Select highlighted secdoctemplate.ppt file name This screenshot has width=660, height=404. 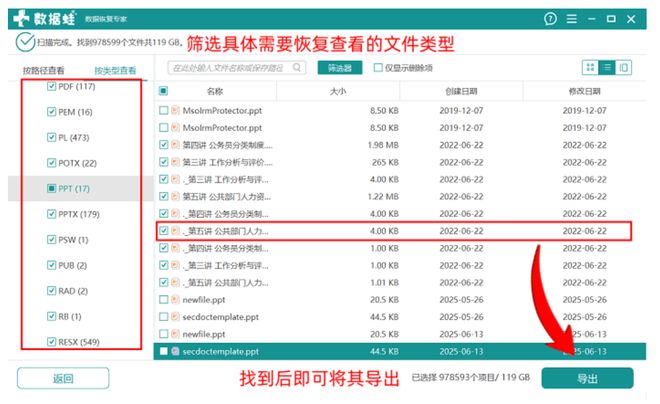221,351
